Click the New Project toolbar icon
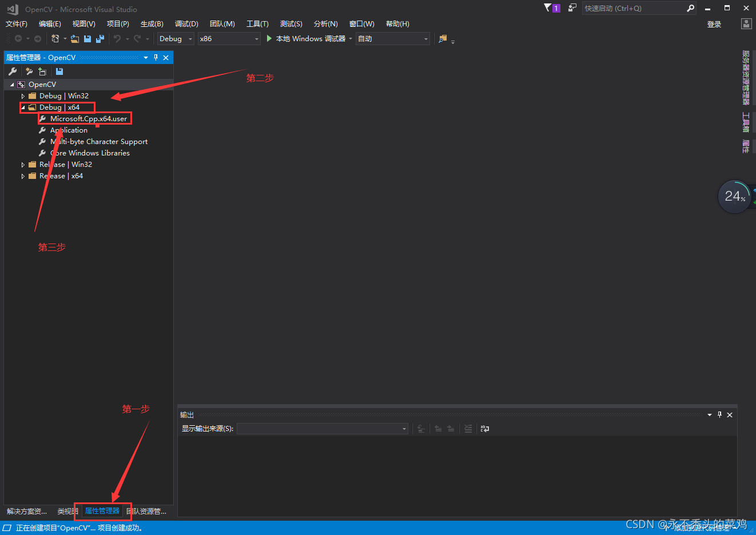The width and height of the screenshot is (756, 535). pyautogui.click(x=55, y=39)
